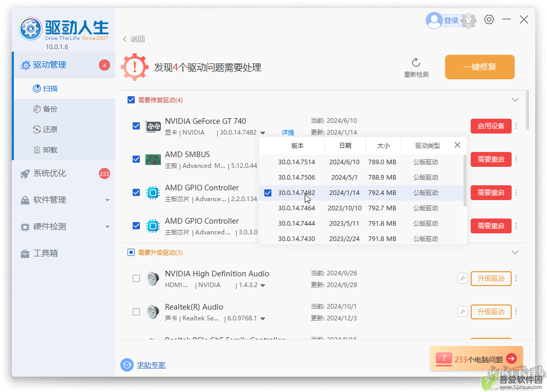Click the re-detect refresh icon
The width and height of the screenshot is (547, 392).
point(416,63)
